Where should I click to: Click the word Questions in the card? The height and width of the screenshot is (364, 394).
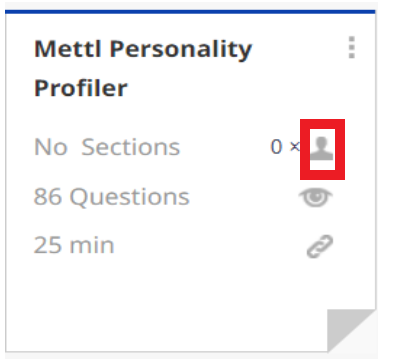pos(130,197)
